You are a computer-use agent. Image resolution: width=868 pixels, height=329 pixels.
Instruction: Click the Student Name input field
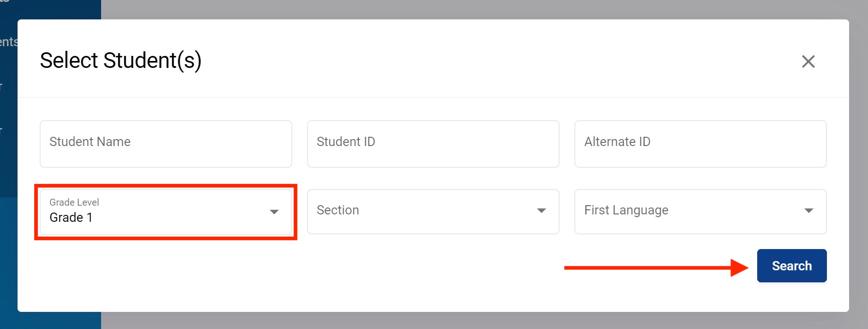[x=166, y=144]
